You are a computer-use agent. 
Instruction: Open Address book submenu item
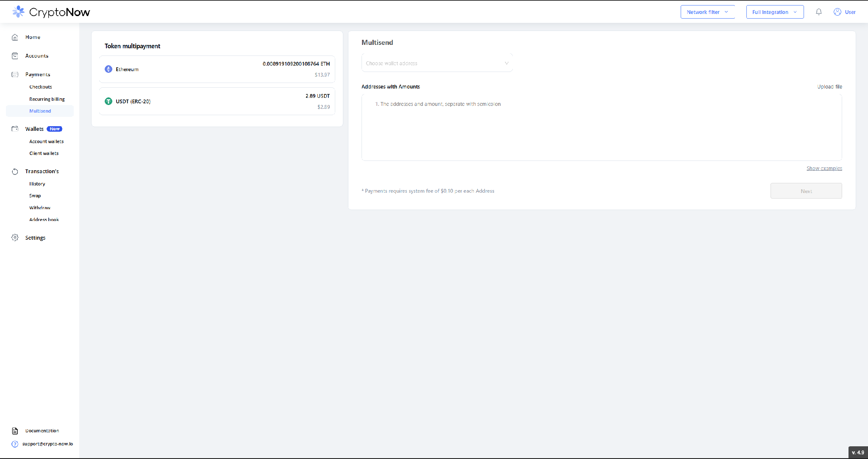(x=44, y=219)
